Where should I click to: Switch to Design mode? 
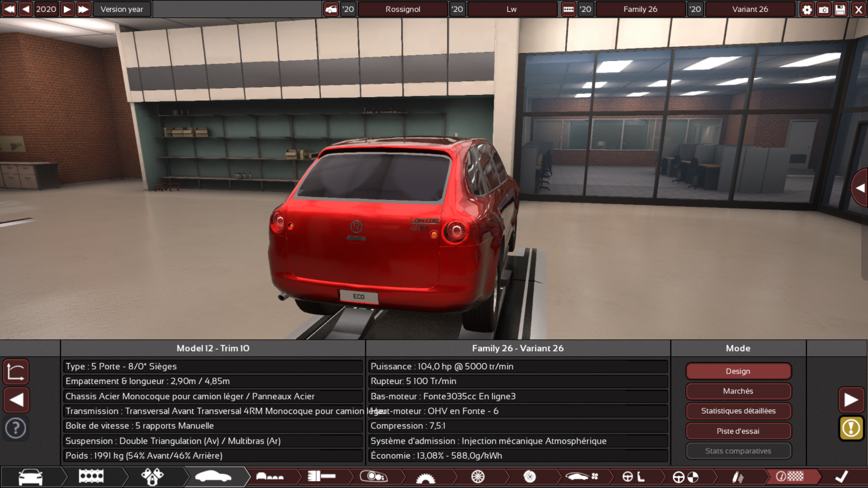738,371
